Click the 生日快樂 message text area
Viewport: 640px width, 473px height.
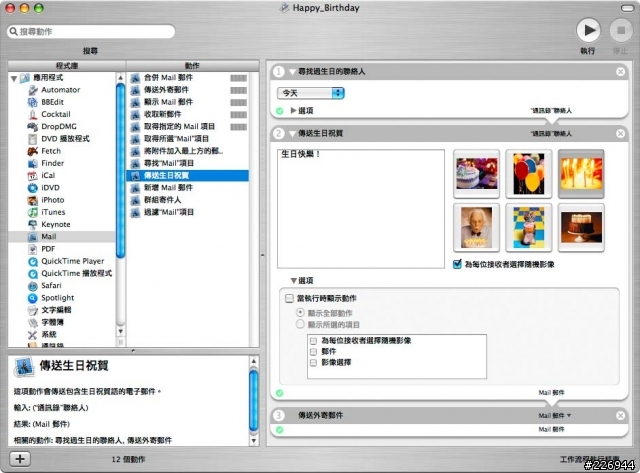point(361,209)
